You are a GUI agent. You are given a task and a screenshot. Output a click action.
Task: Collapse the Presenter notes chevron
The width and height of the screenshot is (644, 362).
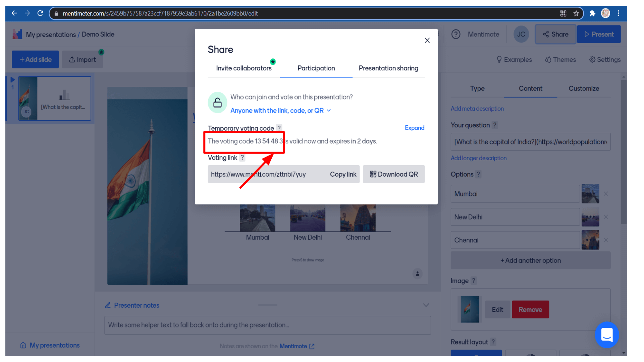point(426,305)
